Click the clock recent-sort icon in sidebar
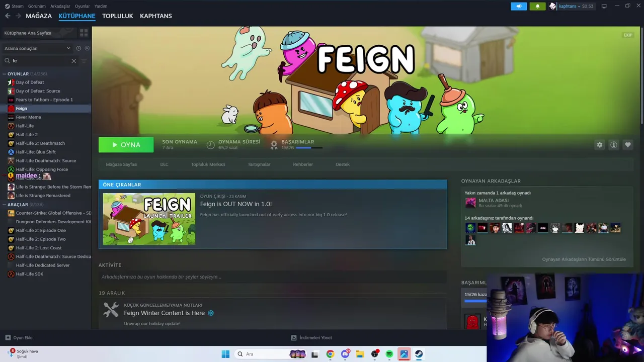This screenshot has width=644, height=362. tap(78, 48)
